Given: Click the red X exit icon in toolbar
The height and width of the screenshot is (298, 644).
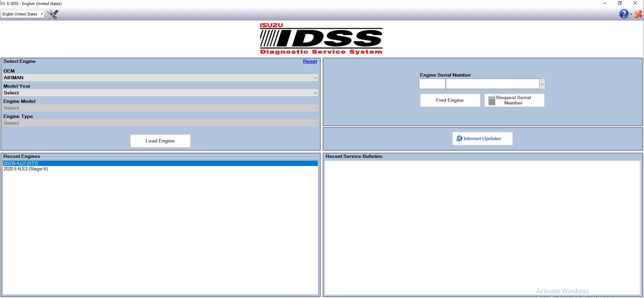Looking at the screenshot, I should pos(638,14).
